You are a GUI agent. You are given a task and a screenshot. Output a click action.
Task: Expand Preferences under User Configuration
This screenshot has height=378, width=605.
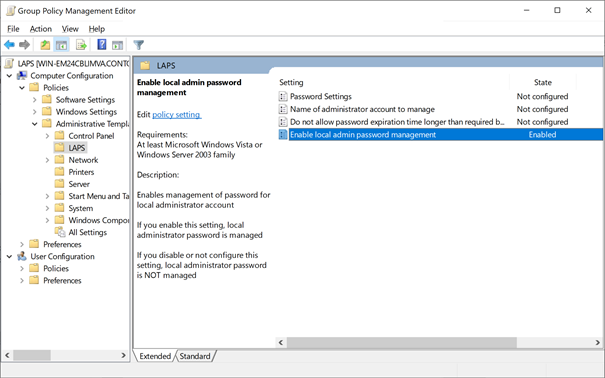22,280
